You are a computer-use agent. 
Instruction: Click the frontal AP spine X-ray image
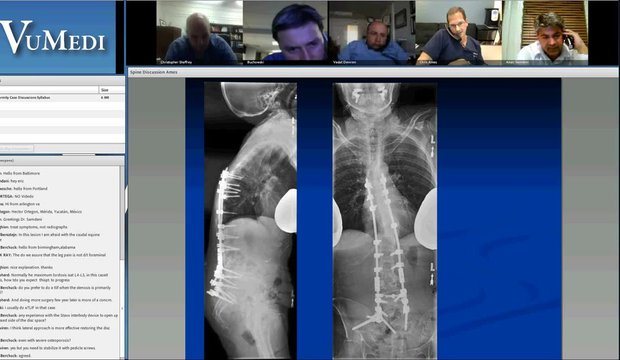coord(385,220)
